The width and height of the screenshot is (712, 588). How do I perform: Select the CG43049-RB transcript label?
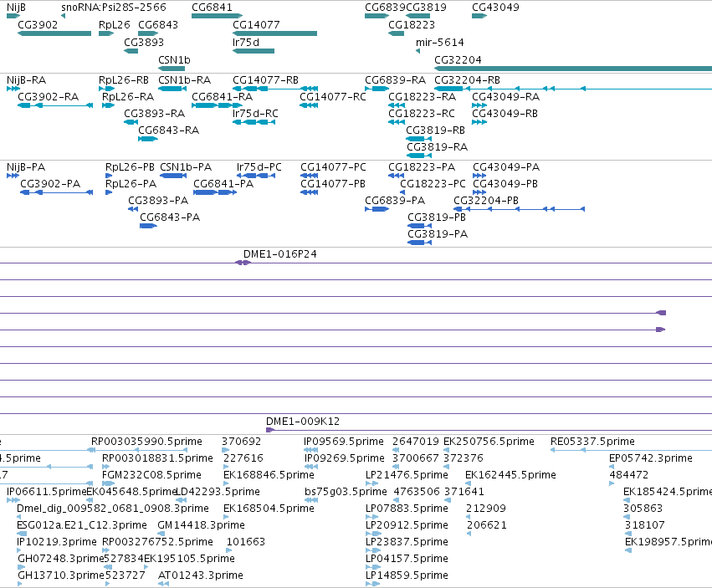[x=505, y=114]
